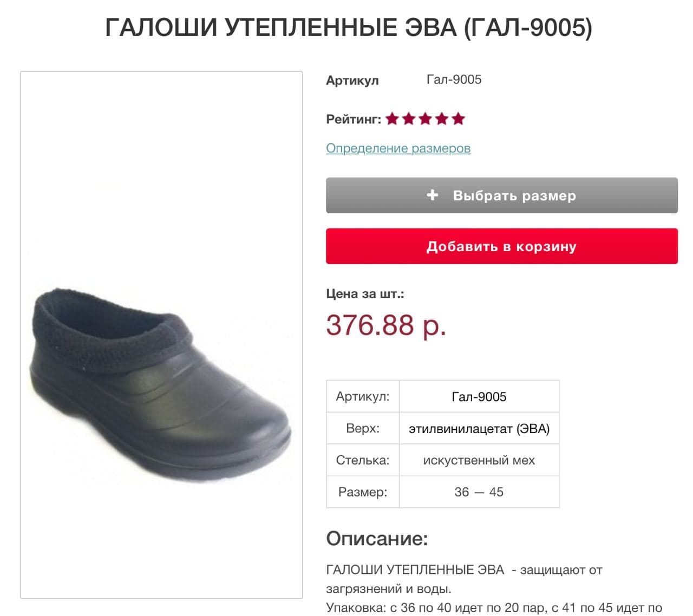Click the Цена за шт. label
This screenshot has height=616, width=693.
pyautogui.click(x=365, y=294)
